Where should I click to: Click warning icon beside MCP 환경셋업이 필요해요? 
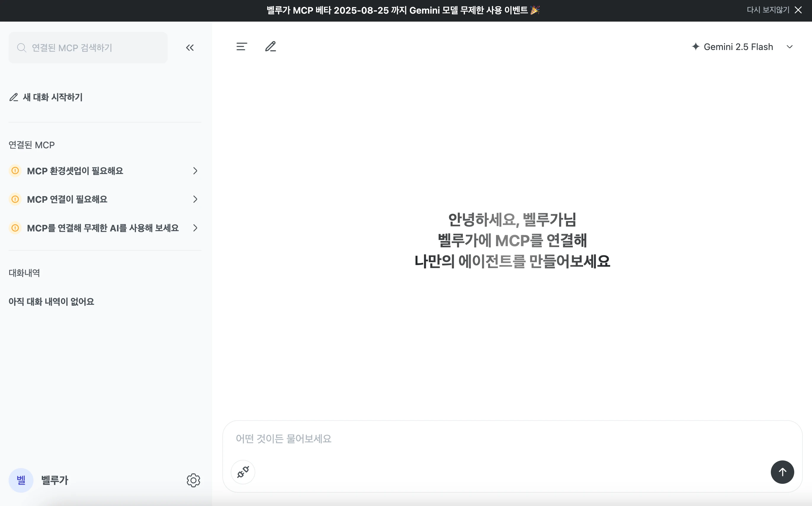[x=15, y=171]
